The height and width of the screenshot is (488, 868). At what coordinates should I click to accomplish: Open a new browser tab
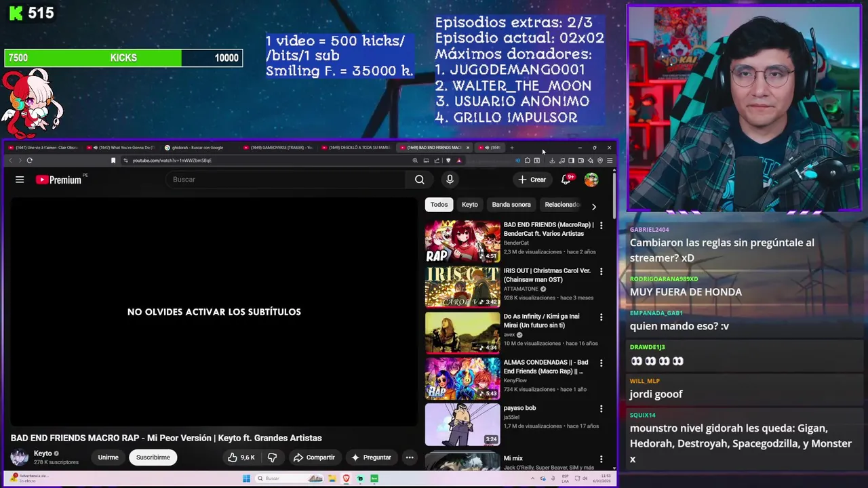point(512,148)
